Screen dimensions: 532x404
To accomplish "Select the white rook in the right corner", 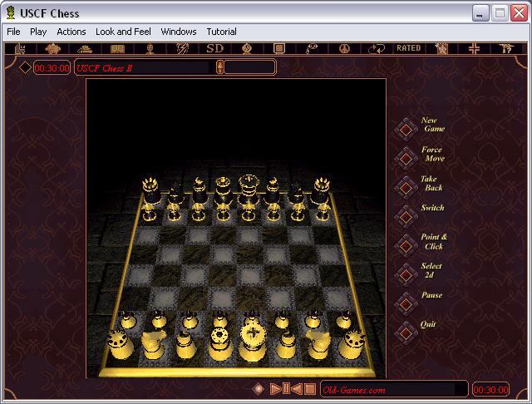I will [x=352, y=345].
